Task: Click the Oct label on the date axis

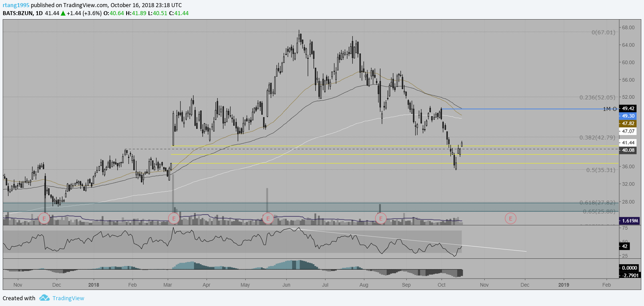Action: point(442,284)
